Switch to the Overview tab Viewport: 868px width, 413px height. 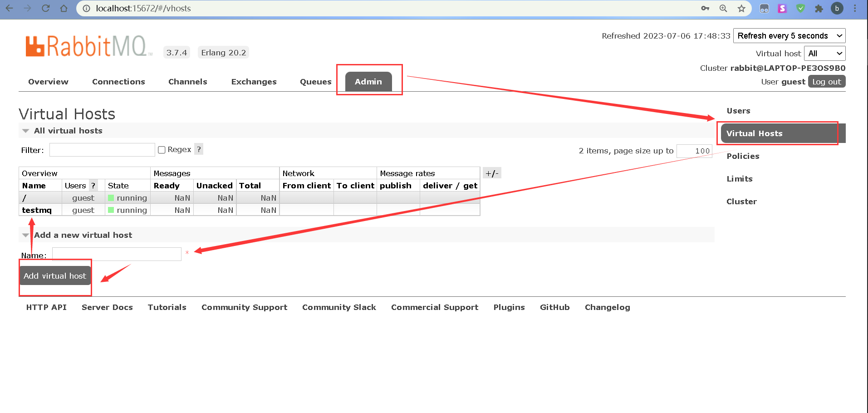[x=48, y=82]
